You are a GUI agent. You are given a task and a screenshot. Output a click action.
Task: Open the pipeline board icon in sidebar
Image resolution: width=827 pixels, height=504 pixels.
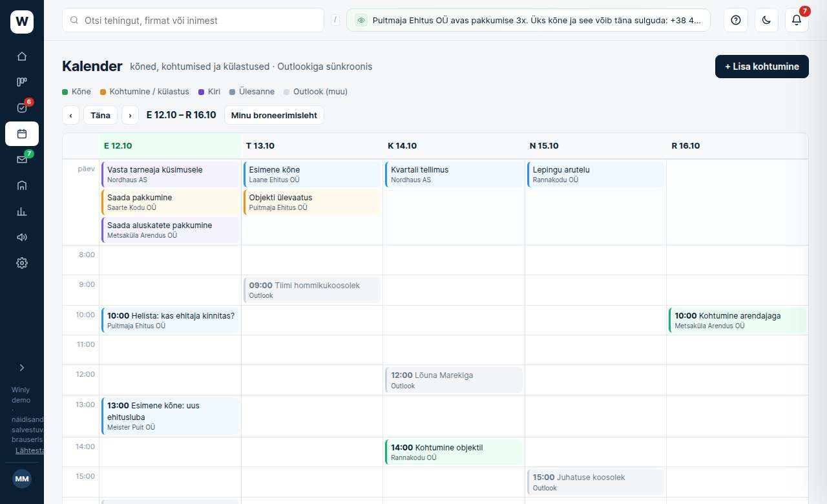tap(22, 82)
